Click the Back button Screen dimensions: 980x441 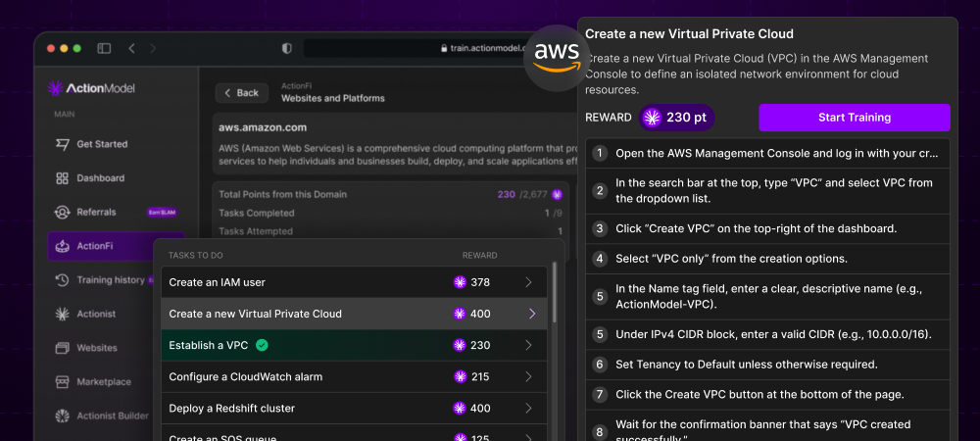click(x=242, y=93)
